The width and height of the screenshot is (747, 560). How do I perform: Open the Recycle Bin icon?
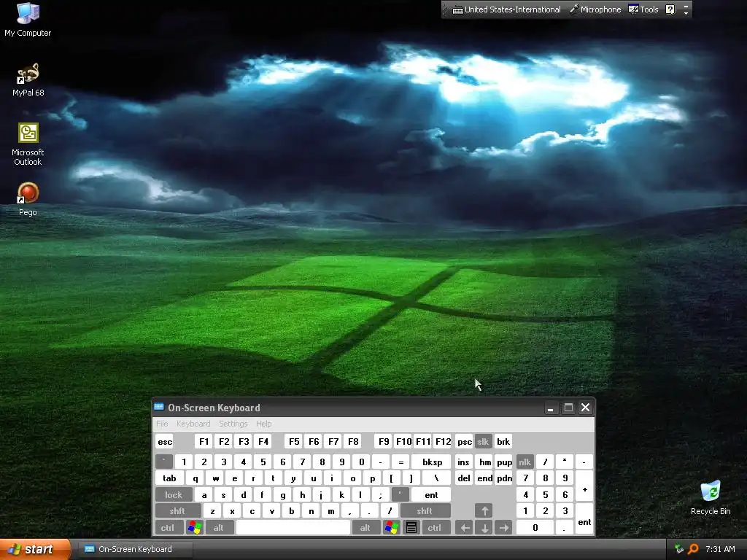[x=711, y=497]
